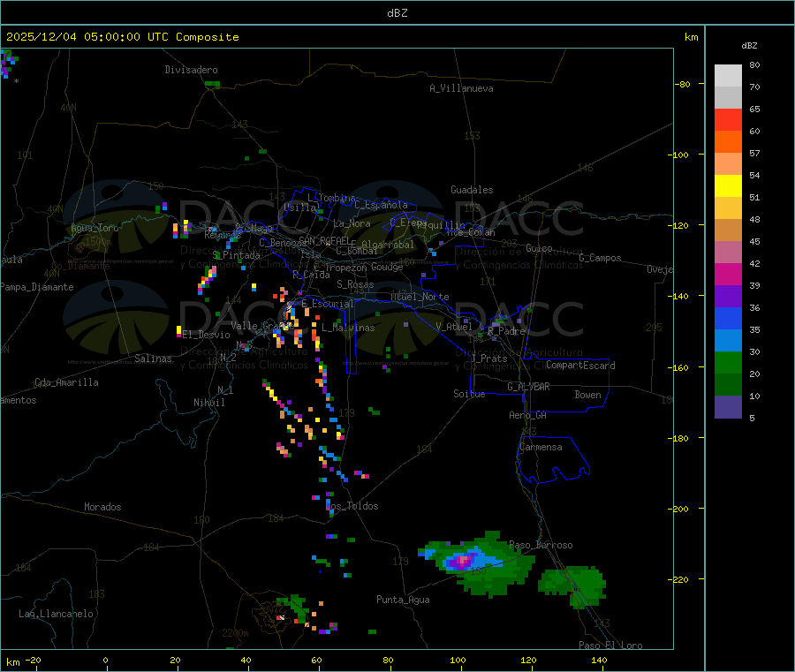The height and width of the screenshot is (672, 795).
Task: Select the SAN_RAFAEL city label
Action: 324,240
